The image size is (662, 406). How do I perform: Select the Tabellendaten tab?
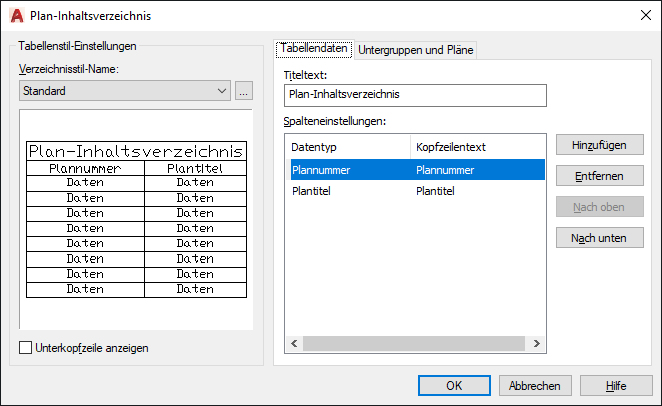point(314,49)
